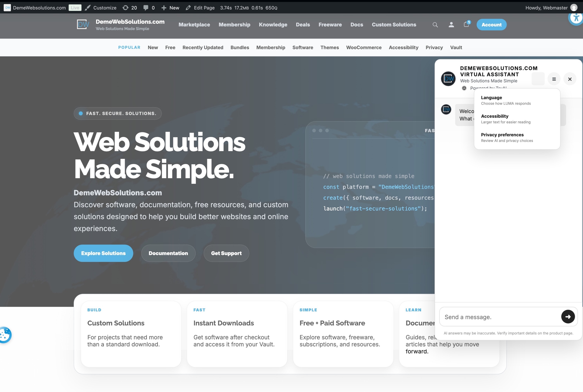Click the Documentation hero button
Screen dimensions: 583x392
pos(168,253)
